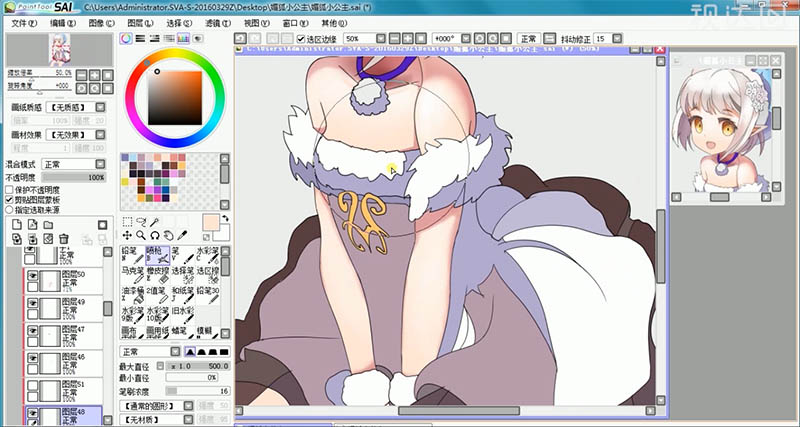
Task: Open the 选择 menu
Action: (x=179, y=23)
